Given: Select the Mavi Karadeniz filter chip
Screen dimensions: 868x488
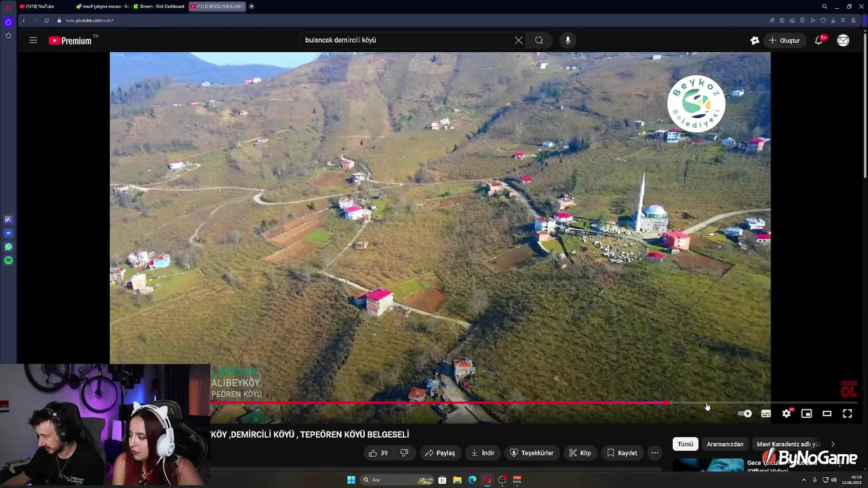Looking at the screenshot, I should (x=788, y=444).
